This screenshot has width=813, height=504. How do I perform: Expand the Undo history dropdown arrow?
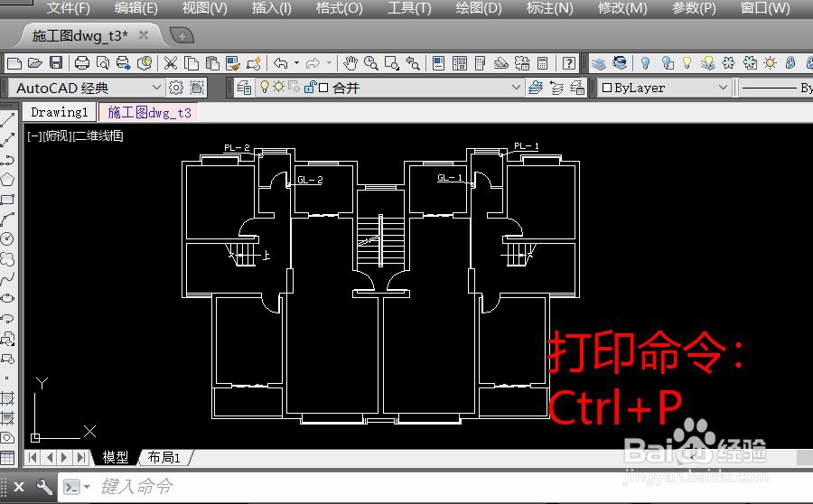[296, 63]
